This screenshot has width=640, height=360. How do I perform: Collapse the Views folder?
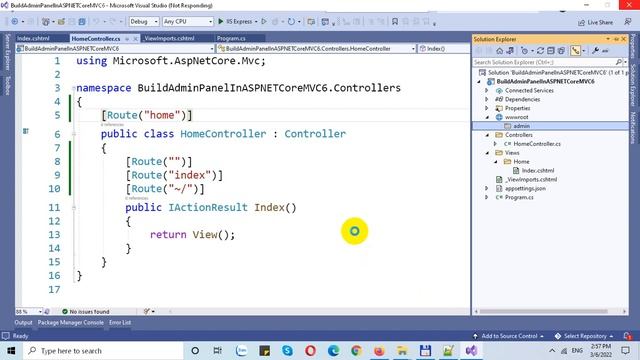487,153
